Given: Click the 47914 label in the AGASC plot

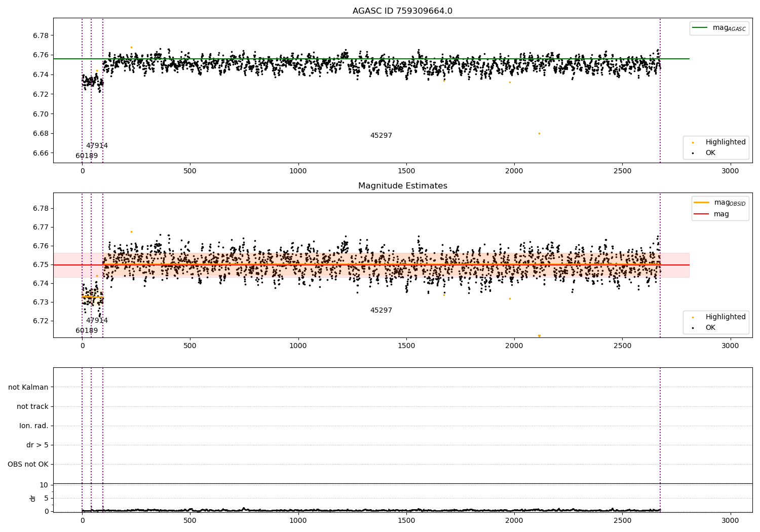Looking at the screenshot, I should tap(97, 146).
